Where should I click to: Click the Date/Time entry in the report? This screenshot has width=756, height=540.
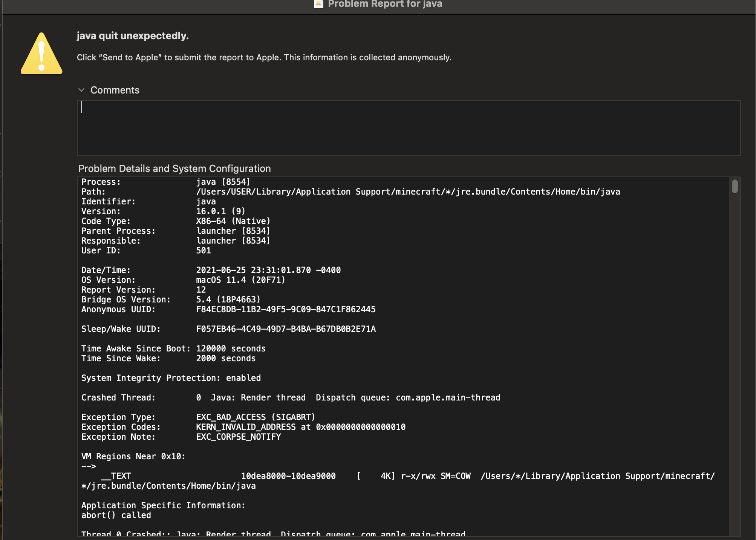210,270
